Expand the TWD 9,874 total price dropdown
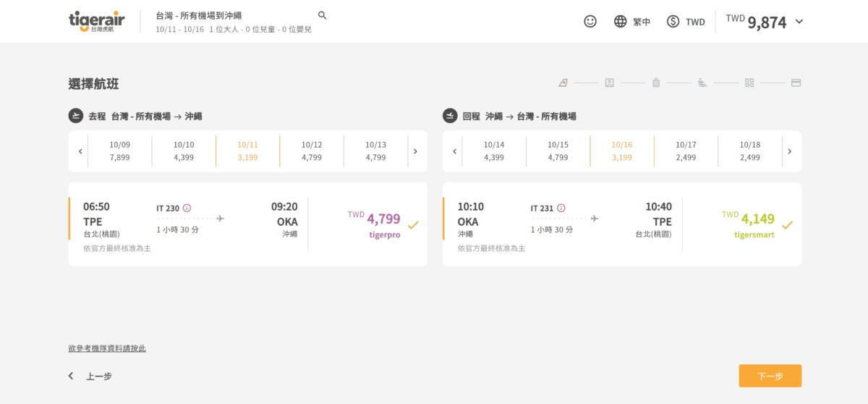 (799, 22)
